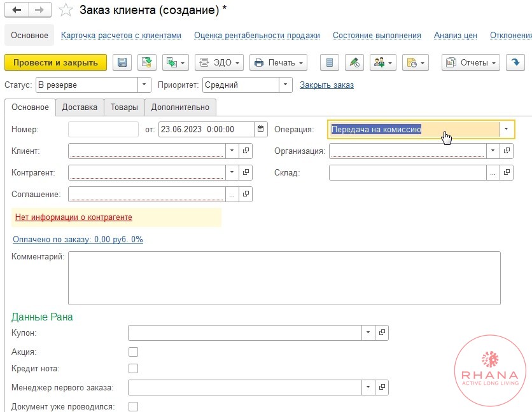Click into the Соглашение input field
The image size is (532, 412).
coord(146,194)
